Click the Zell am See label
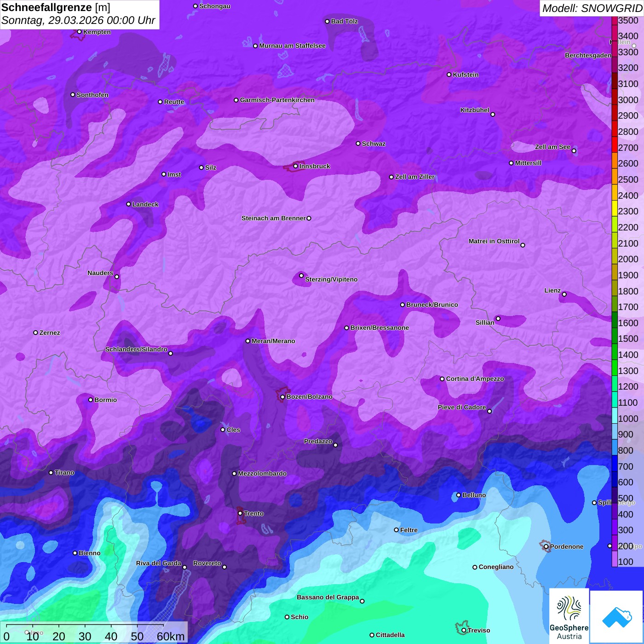644x644 pixels. pos(552,147)
